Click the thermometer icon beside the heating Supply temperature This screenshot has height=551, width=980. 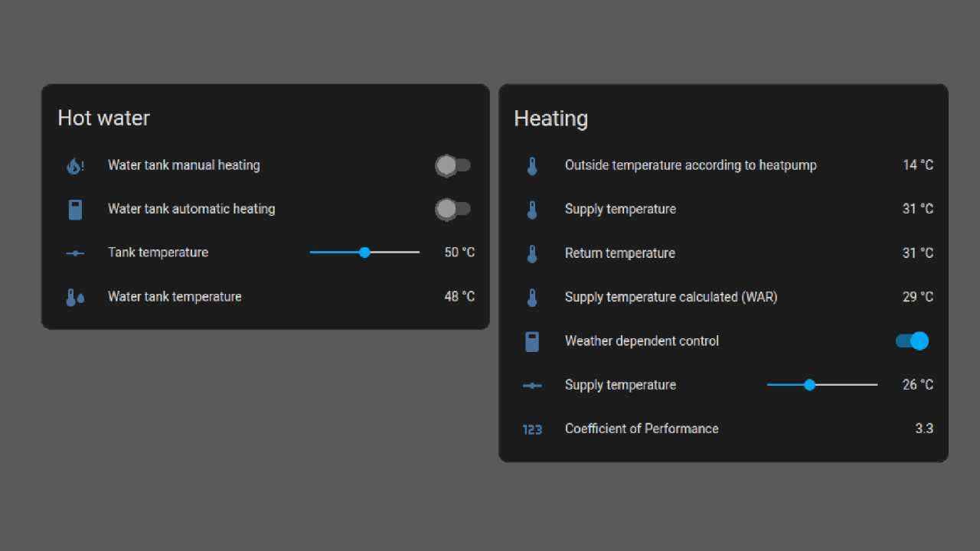pos(532,209)
